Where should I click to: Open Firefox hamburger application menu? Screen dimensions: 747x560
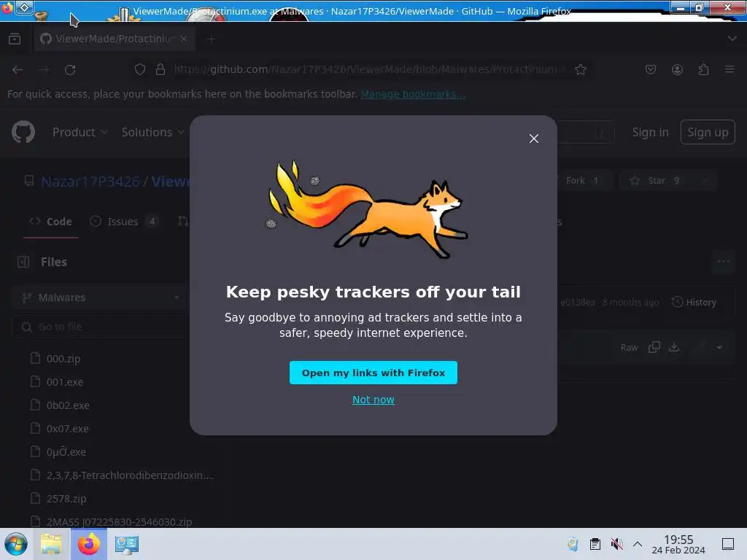pyautogui.click(x=729, y=69)
